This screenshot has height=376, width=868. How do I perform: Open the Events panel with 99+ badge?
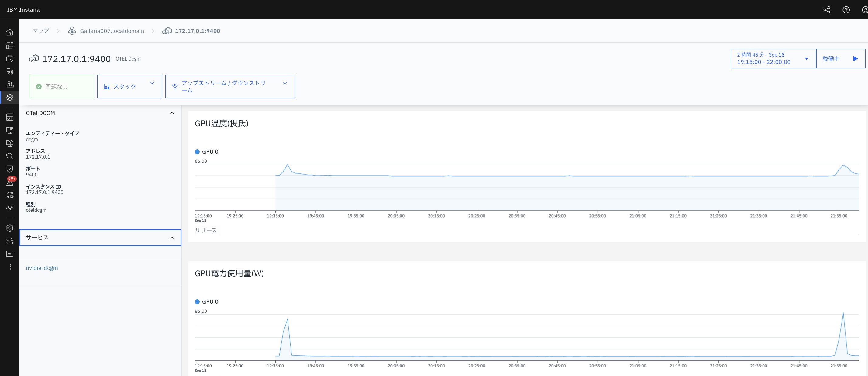10,182
